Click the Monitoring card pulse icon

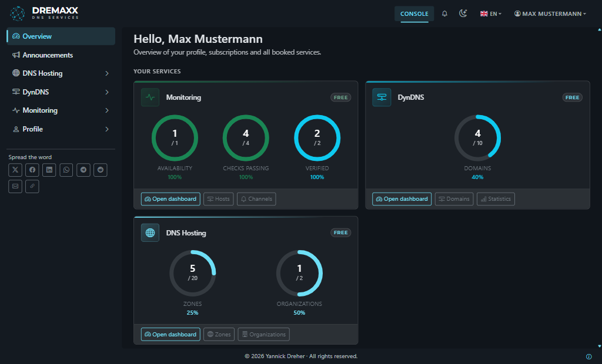(x=150, y=97)
